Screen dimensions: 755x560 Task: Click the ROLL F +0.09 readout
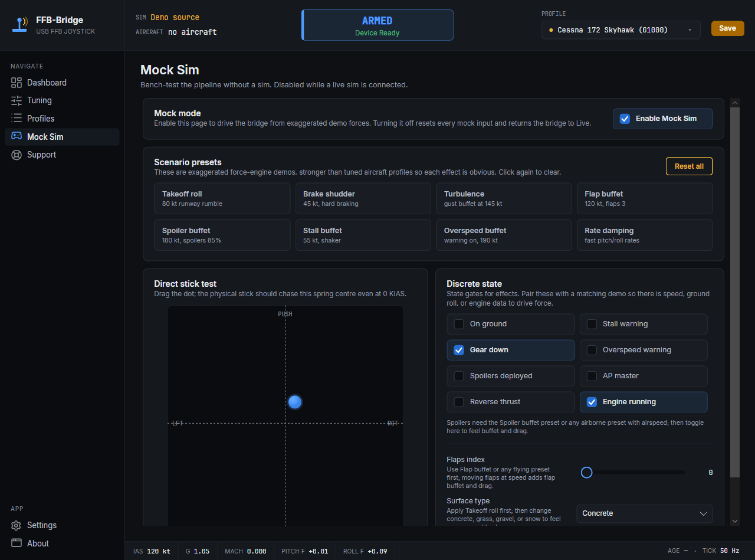365,551
